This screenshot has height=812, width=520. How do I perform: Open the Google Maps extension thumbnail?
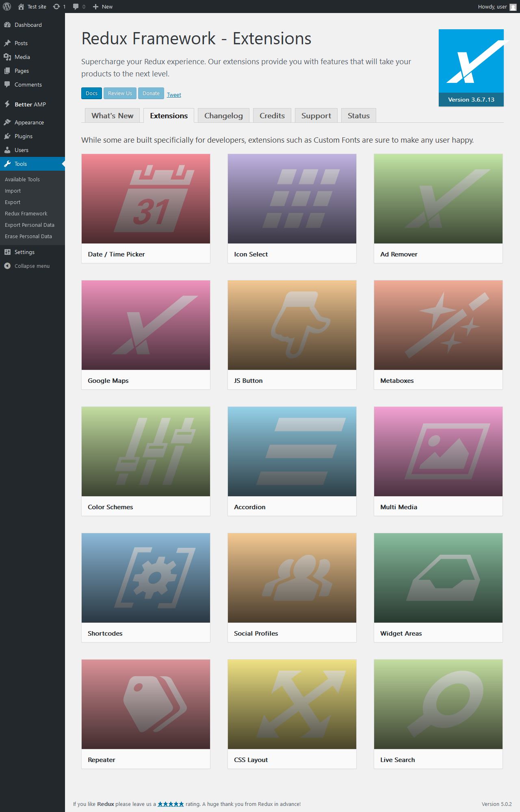[146, 325]
